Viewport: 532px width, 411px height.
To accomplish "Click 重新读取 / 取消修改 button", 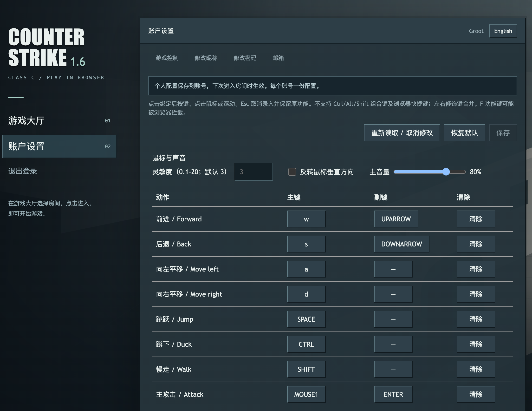I will point(402,133).
